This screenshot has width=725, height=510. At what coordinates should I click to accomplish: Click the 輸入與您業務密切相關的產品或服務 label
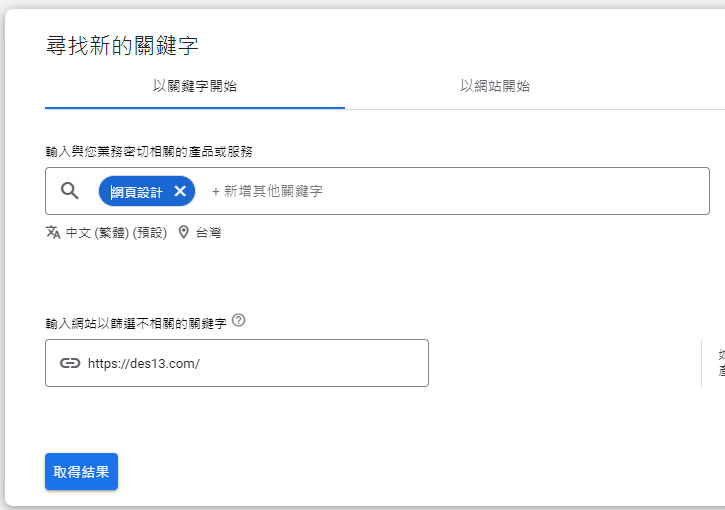149,151
